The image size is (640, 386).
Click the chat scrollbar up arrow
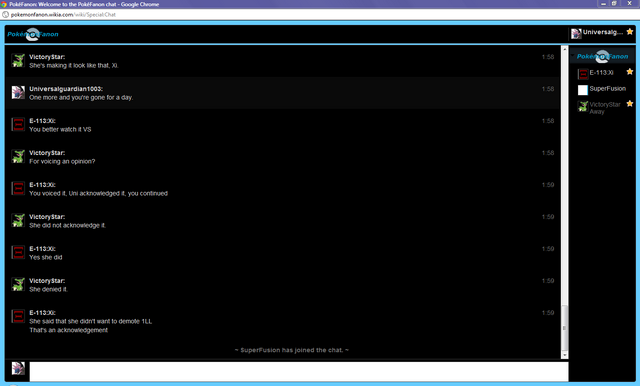click(565, 49)
